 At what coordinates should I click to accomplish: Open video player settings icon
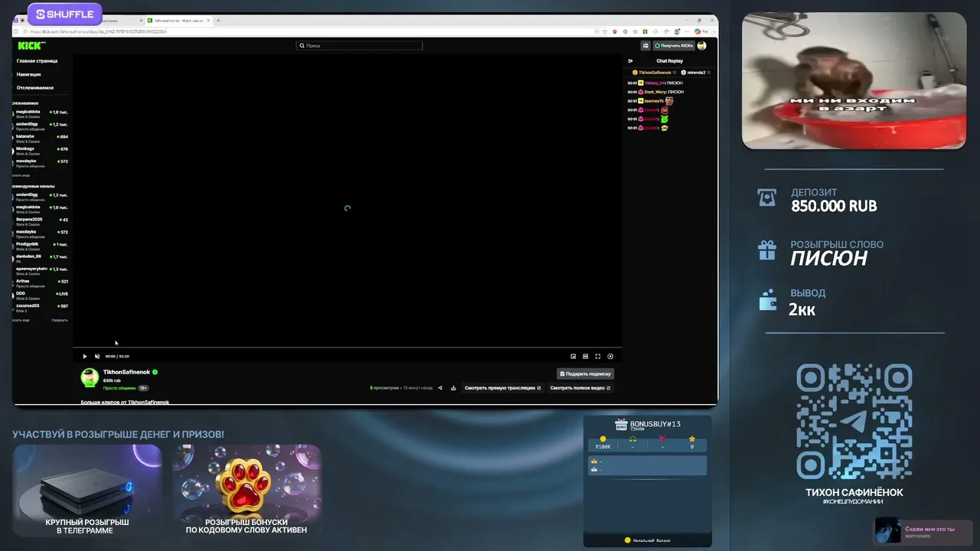[610, 356]
